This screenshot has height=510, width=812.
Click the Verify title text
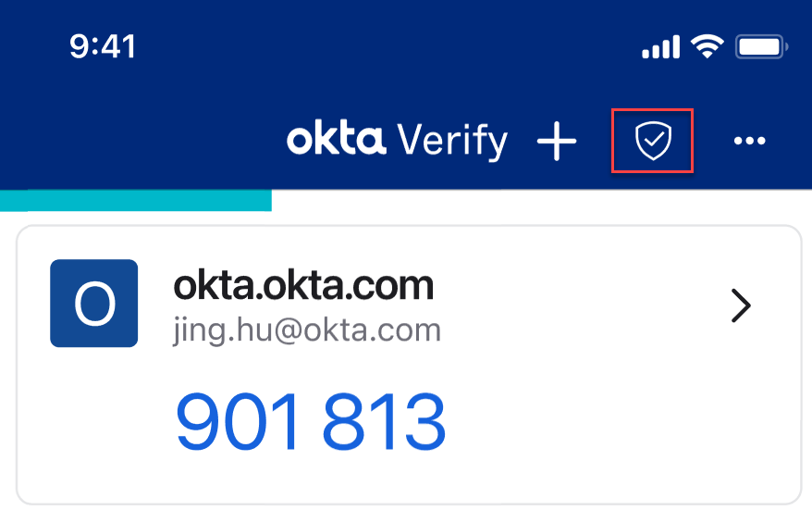452,140
